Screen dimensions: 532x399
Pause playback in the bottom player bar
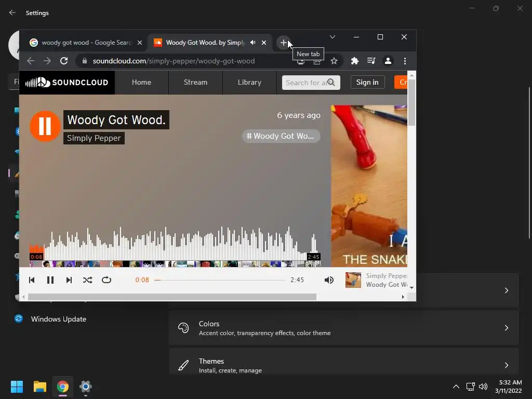pyautogui.click(x=50, y=280)
